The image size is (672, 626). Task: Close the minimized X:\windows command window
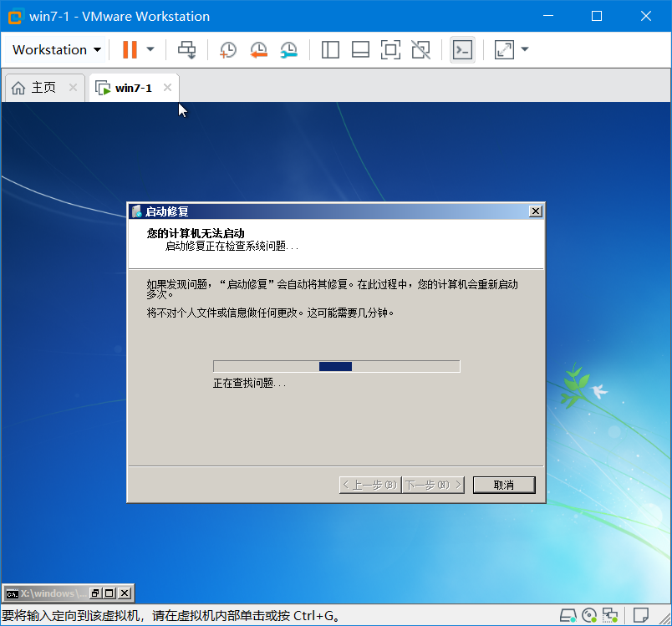coord(125,593)
